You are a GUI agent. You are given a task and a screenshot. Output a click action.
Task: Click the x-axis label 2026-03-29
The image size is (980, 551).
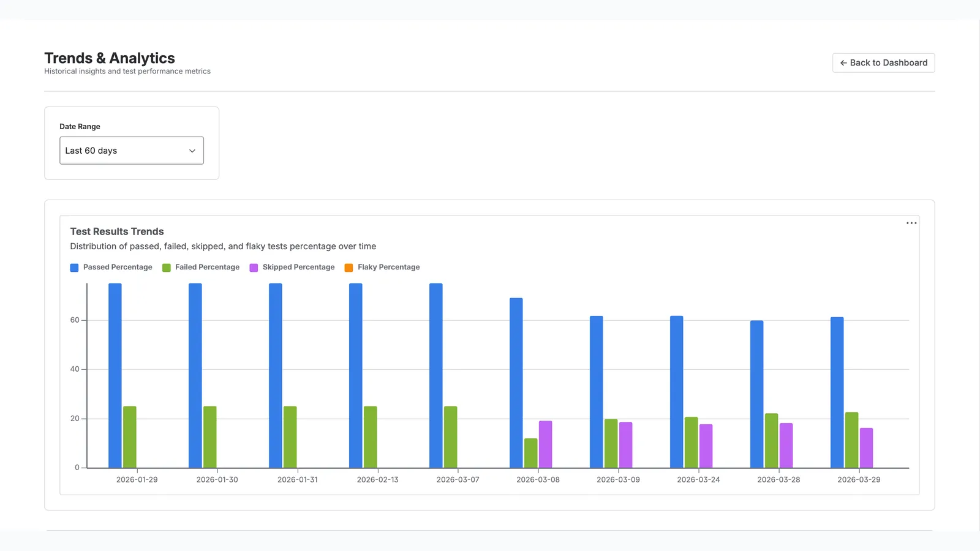click(x=859, y=479)
